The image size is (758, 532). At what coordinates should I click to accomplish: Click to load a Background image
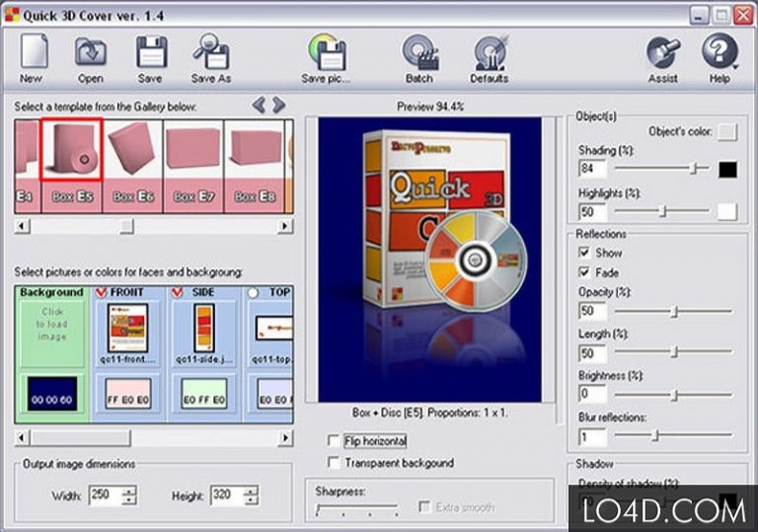[51, 324]
